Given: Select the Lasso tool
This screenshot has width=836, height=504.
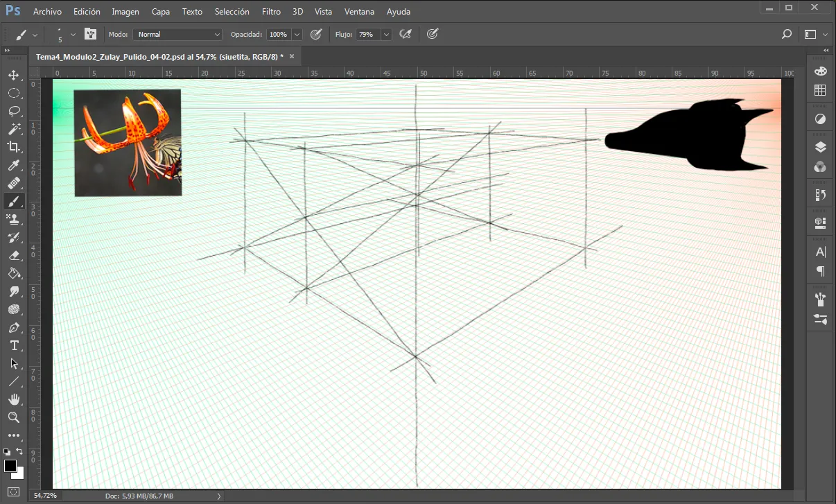Looking at the screenshot, I should [x=13, y=111].
